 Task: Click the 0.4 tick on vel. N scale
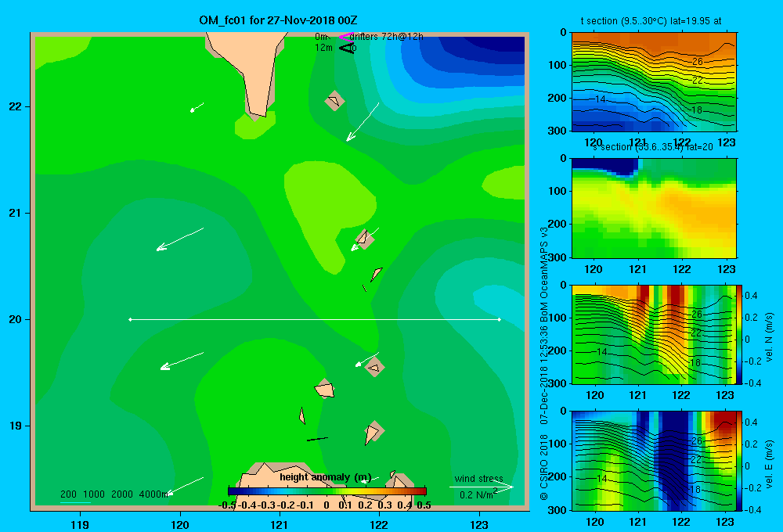point(751,296)
